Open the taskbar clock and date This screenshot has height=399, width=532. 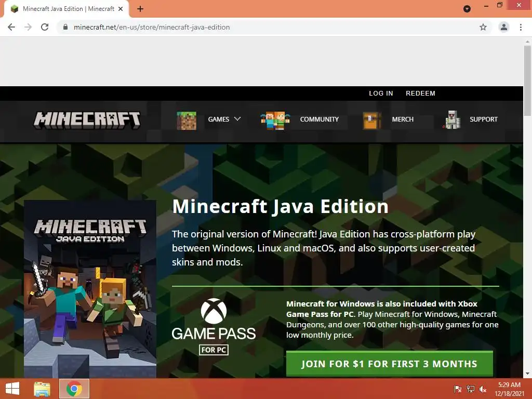coord(509,389)
